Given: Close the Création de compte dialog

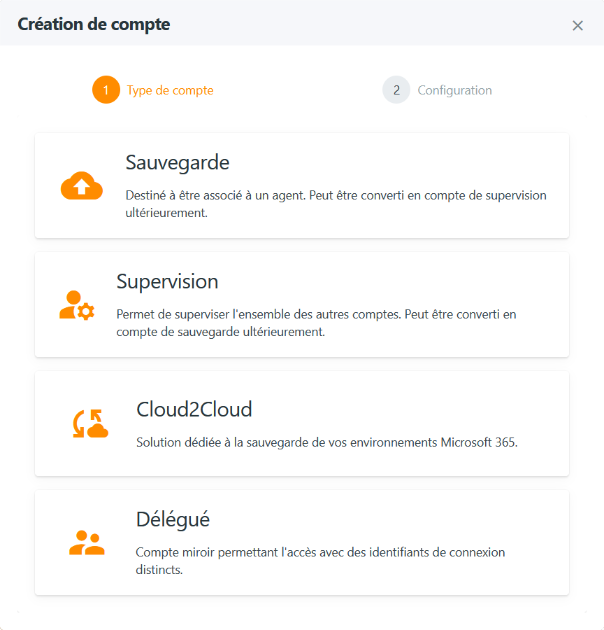Looking at the screenshot, I should tap(577, 25).
